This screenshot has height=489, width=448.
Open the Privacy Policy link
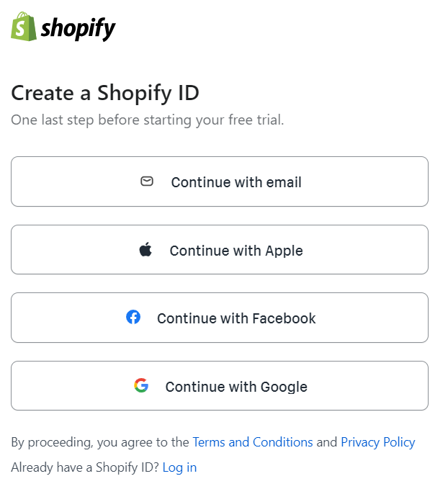tap(378, 442)
